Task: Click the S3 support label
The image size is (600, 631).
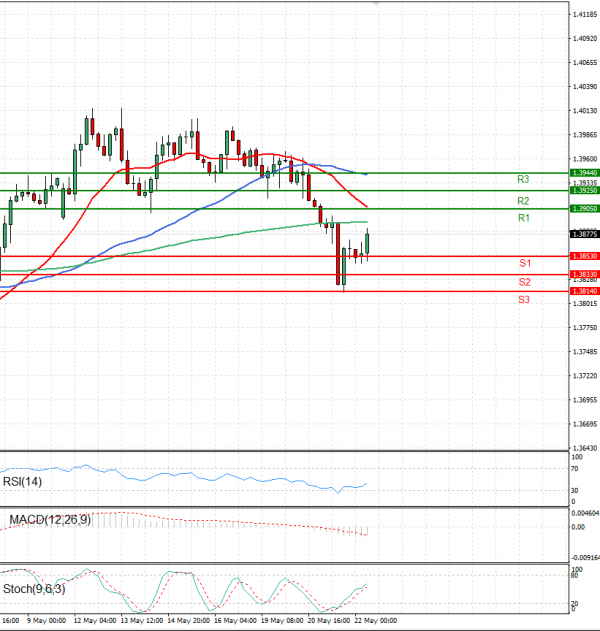Action: tap(524, 299)
